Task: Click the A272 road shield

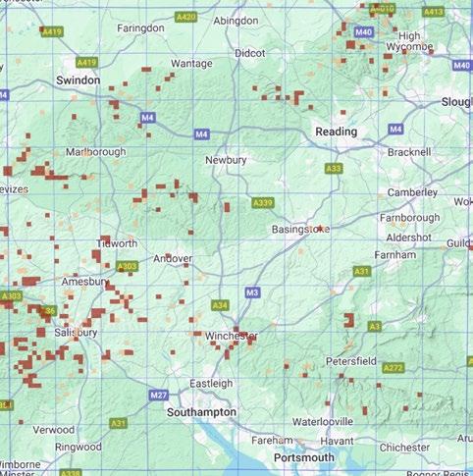Action: 394,368
